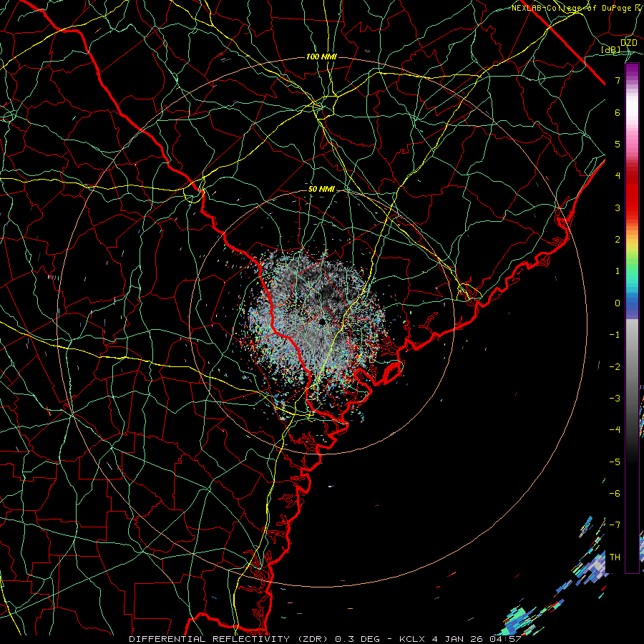Click the [dB] units label
Viewport: 644px width, 644px height.
[x=611, y=49]
